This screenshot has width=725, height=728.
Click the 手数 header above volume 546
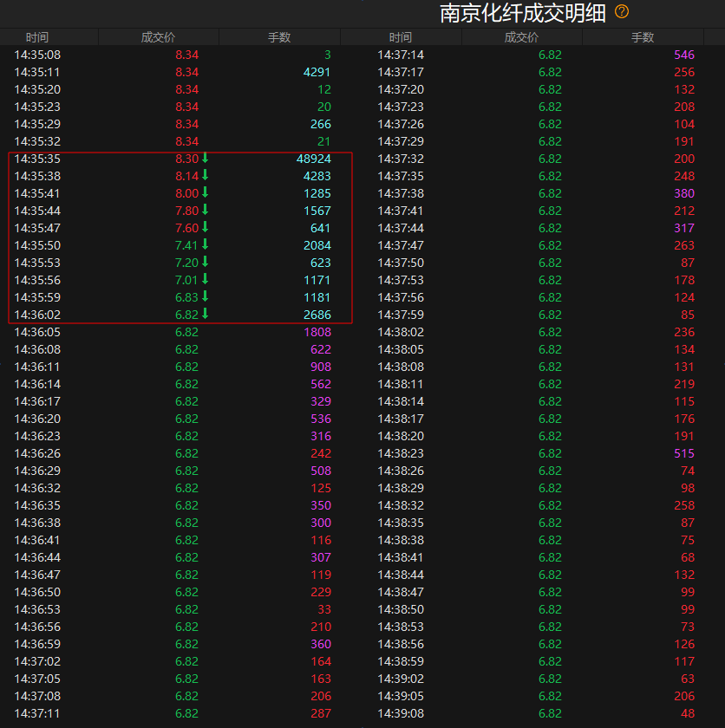pyautogui.click(x=643, y=37)
